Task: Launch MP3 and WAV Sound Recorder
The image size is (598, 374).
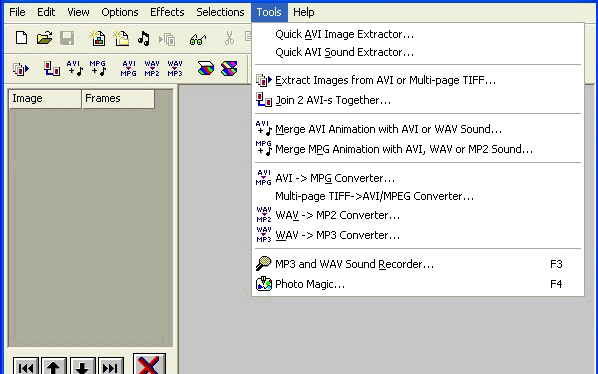Action: (x=418, y=264)
